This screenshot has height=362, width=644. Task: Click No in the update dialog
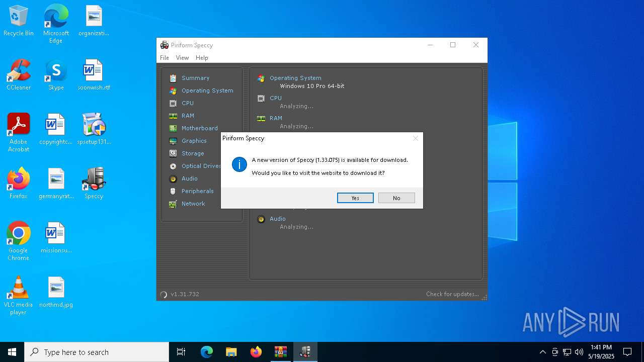point(396,198)
